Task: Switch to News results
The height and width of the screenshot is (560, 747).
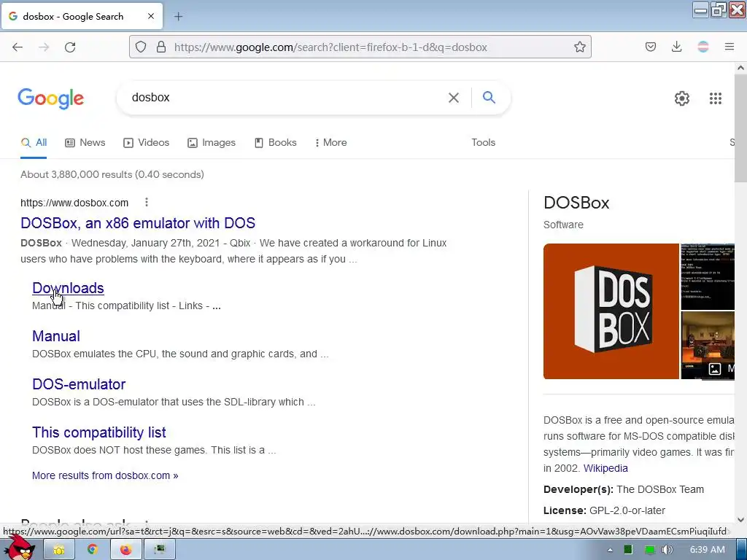Action: click(85, 142)
